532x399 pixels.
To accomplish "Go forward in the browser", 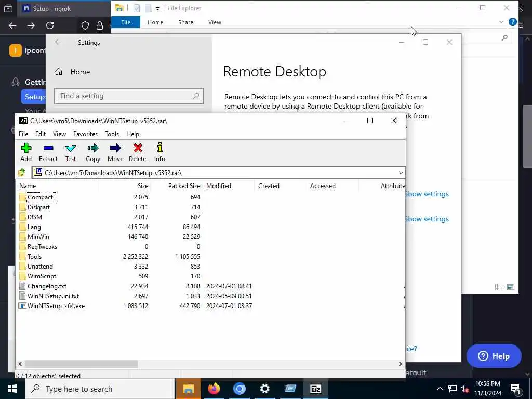I will pyautogui.click(x=31, y=25).
